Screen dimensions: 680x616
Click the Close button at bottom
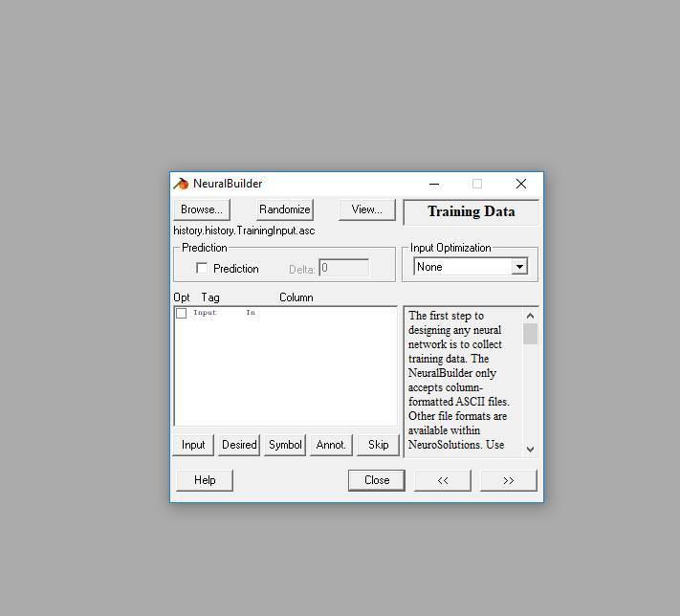(377, 480)
